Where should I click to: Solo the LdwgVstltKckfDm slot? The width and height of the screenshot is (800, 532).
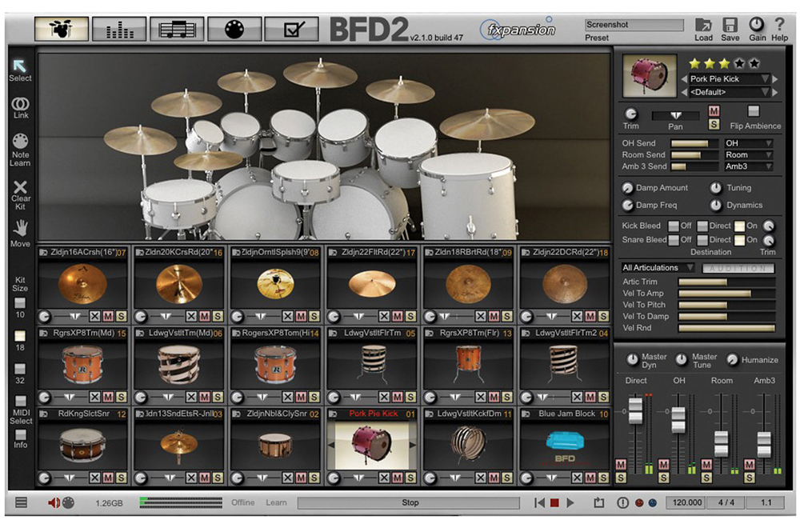[506, 478]
